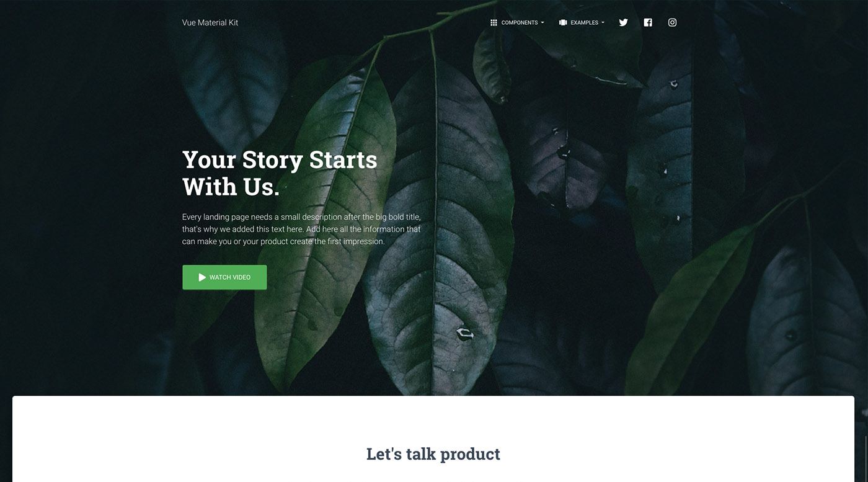
Task: Open the Components navigation menu label
Action: click(520, 22)
